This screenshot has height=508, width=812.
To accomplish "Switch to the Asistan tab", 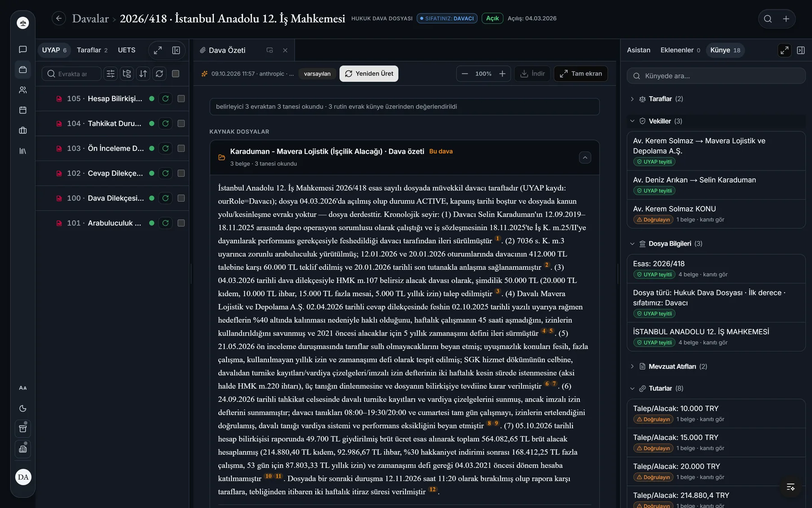I will pos(638,50).
